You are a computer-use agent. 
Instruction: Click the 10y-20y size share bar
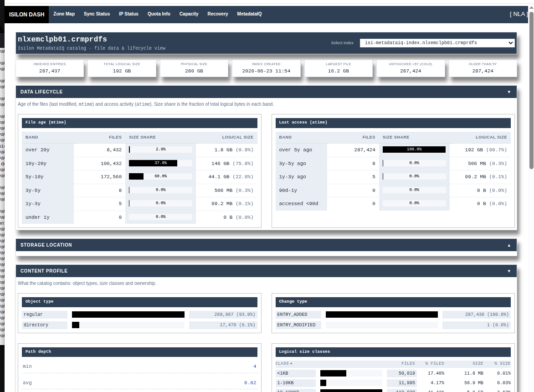[160, 163]
